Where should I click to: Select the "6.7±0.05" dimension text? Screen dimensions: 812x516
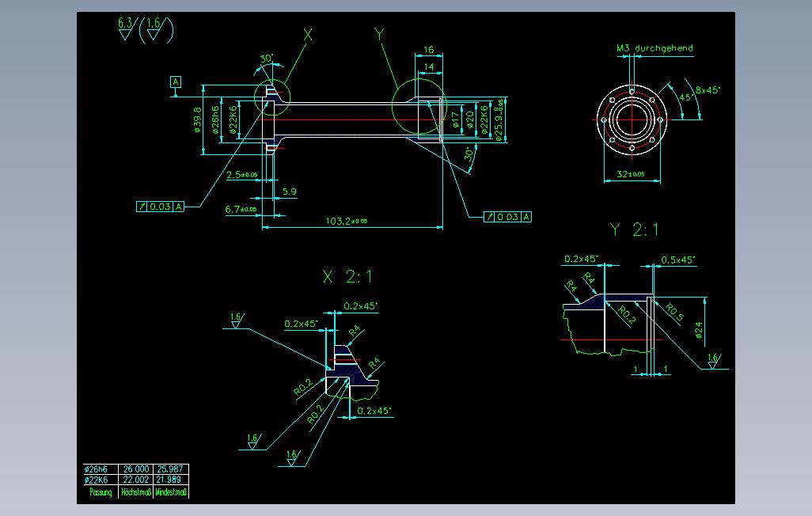241,209
